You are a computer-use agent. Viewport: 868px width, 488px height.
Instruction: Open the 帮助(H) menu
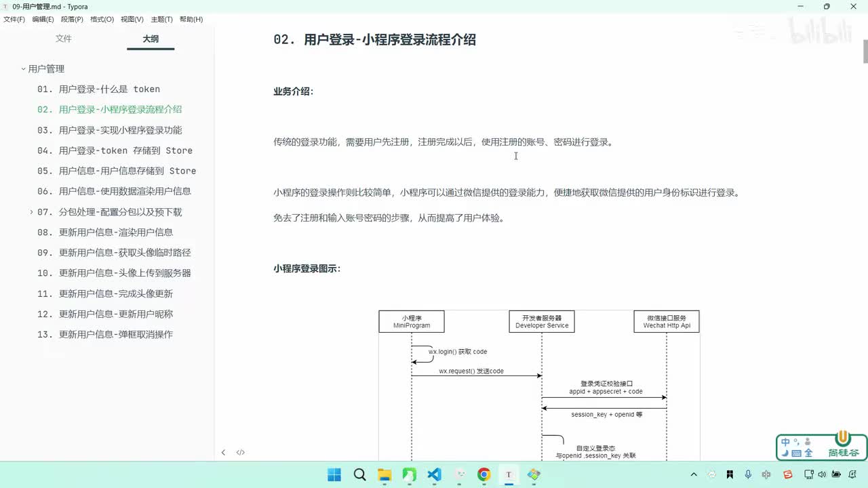191,20
